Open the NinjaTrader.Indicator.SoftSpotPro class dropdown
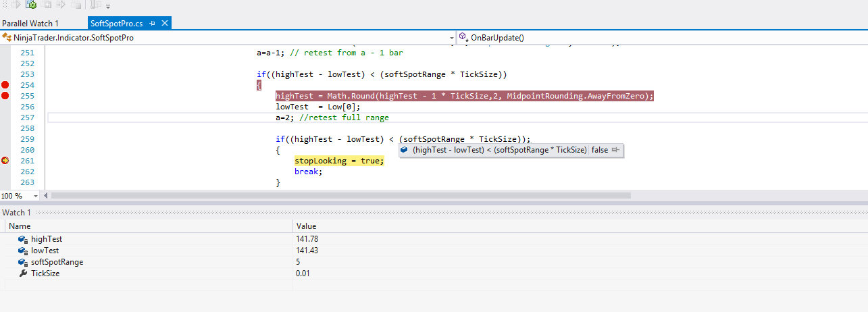 451,38
